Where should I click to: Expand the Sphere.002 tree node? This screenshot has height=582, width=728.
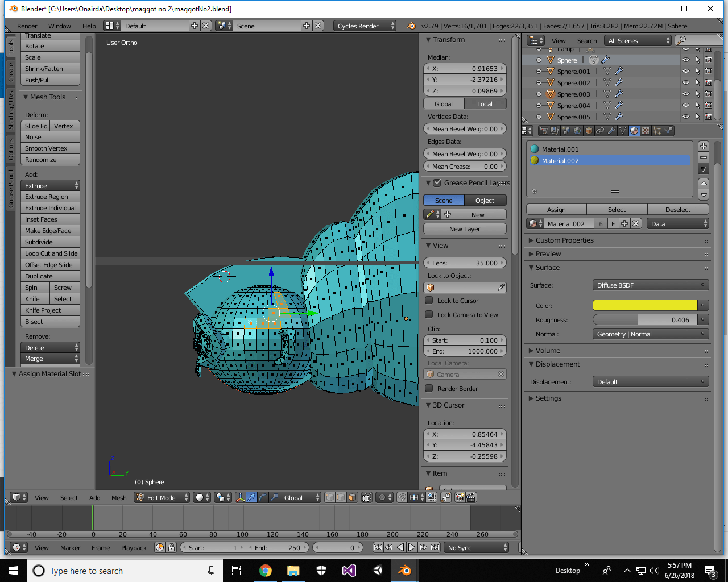coord(539,82)
